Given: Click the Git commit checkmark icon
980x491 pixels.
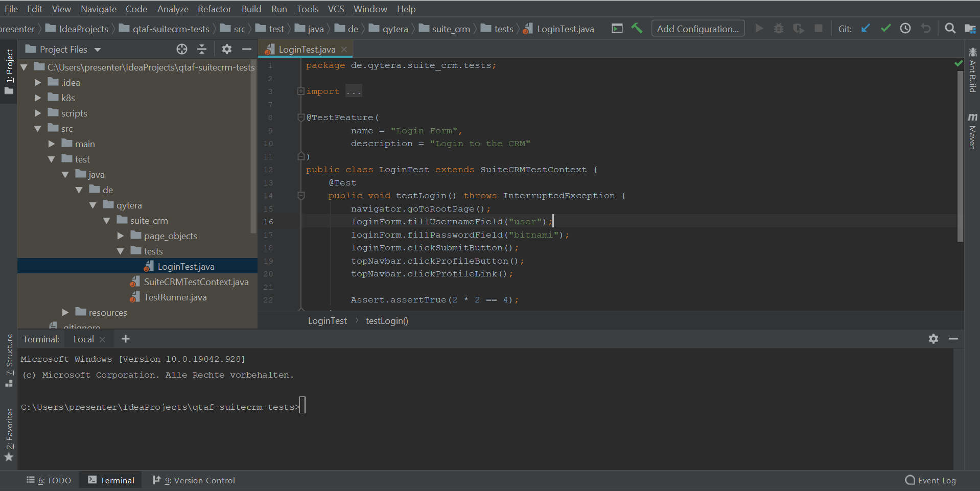Looking at the screenshot, I should (885, 29).
